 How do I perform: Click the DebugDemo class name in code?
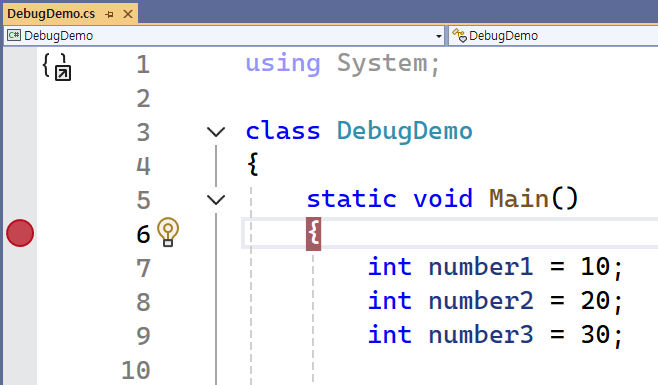click(405, 131)
